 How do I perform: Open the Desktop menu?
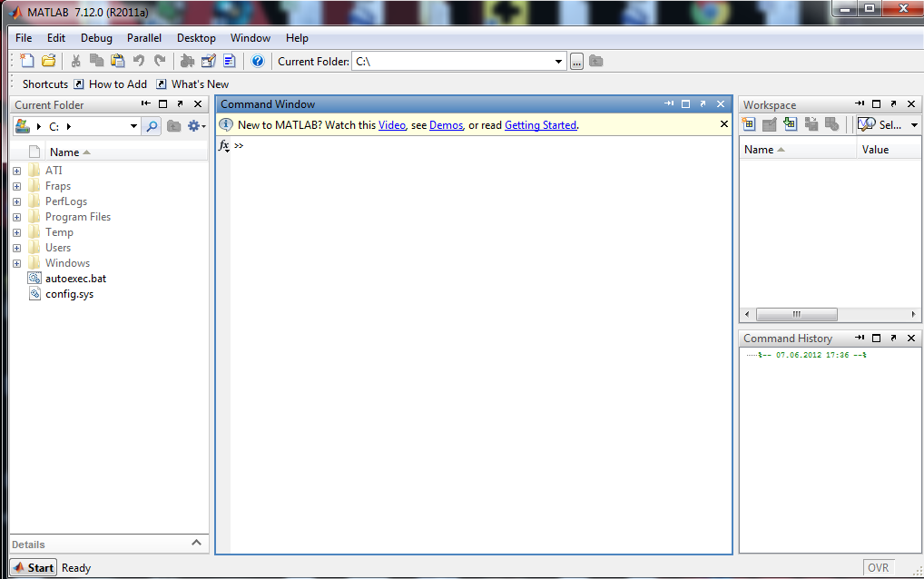tap(196, 38)
